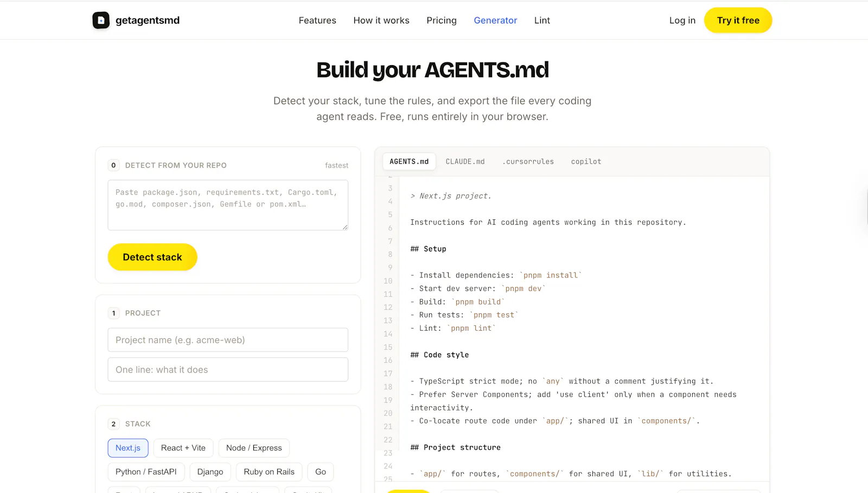The image size is (868, 493).
Task: Click the step 0 number badge
Action: [x=113, y=166]
